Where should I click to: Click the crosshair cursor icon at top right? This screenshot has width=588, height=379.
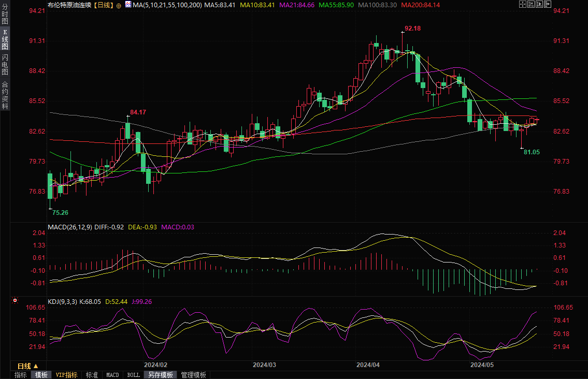(523, 5)
